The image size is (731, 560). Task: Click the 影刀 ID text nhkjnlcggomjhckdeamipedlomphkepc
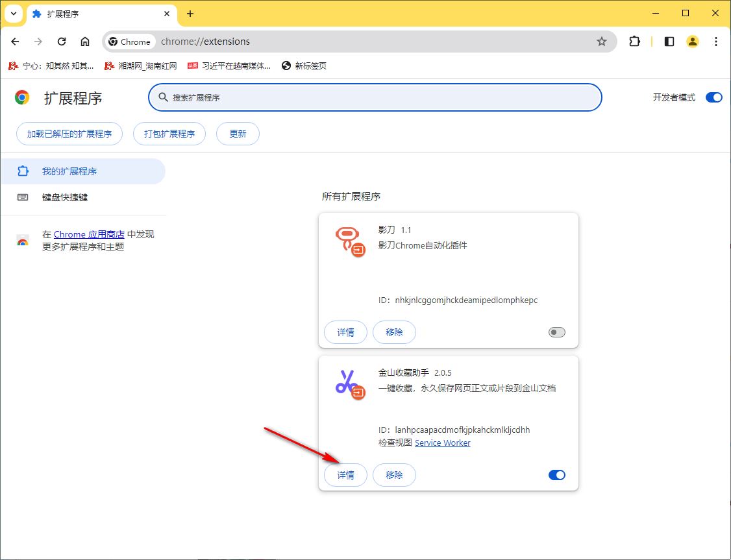[466, 300]
